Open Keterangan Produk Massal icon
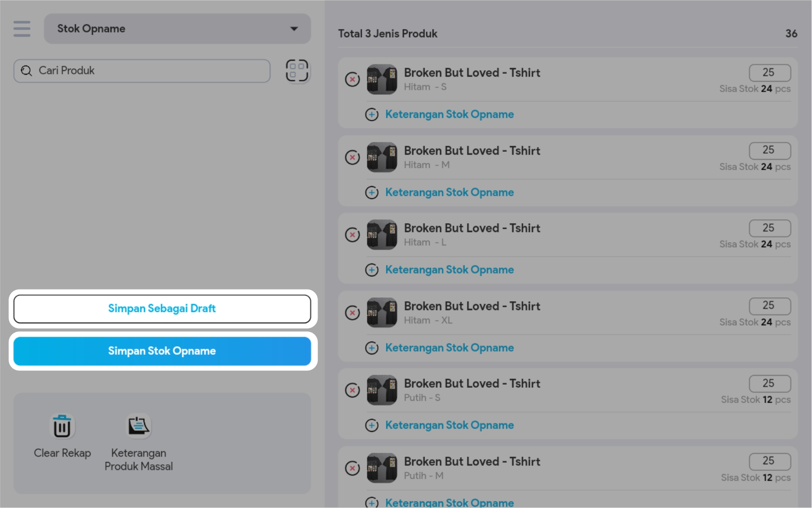Image resolution: width=812 pixels, height=508 pixels. [139, 427]
